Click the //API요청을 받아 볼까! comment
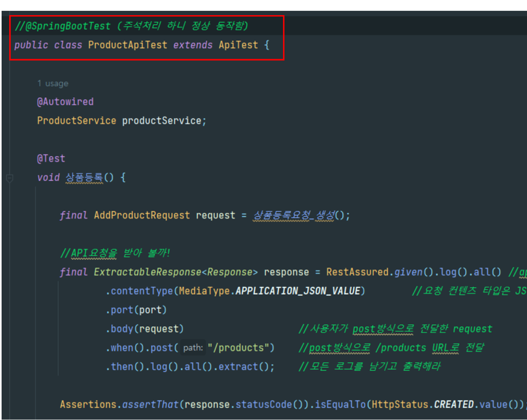This screenshot has height=420, width=527. coord(115,253)
